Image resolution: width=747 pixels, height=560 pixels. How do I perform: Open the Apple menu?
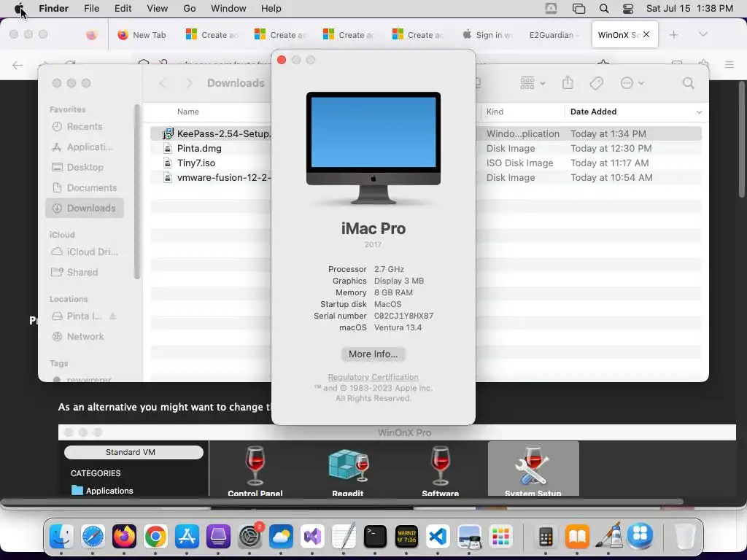click(x=19, y=8)
